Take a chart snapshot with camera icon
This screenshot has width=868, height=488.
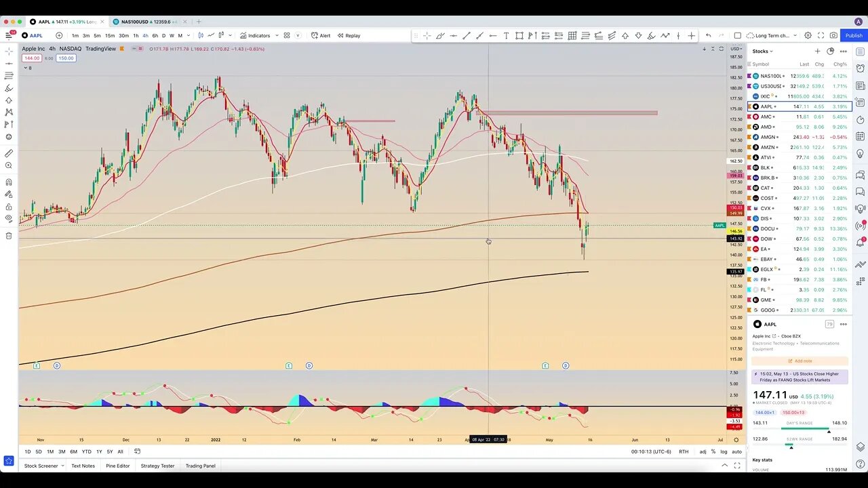(833, 35)
